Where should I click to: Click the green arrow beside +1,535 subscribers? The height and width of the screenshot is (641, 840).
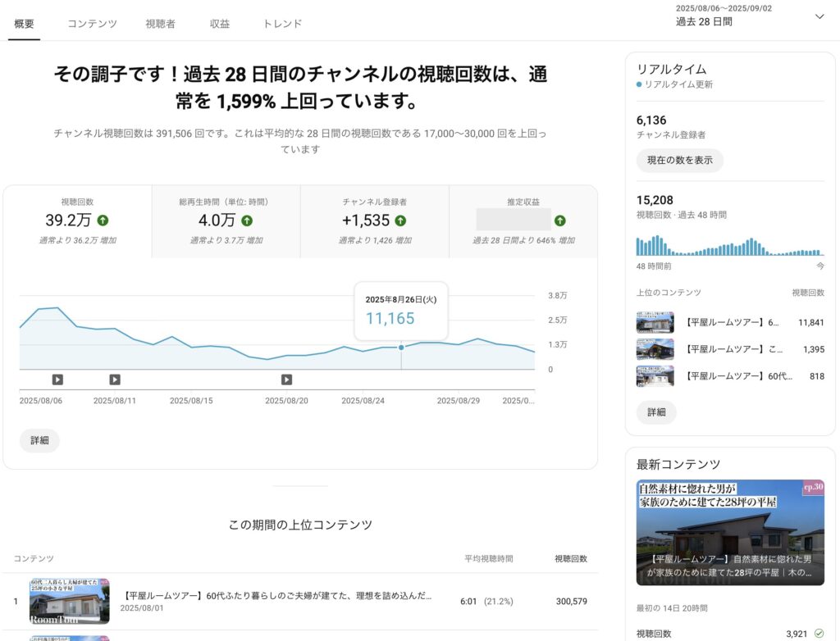click(x=400, y=220)
